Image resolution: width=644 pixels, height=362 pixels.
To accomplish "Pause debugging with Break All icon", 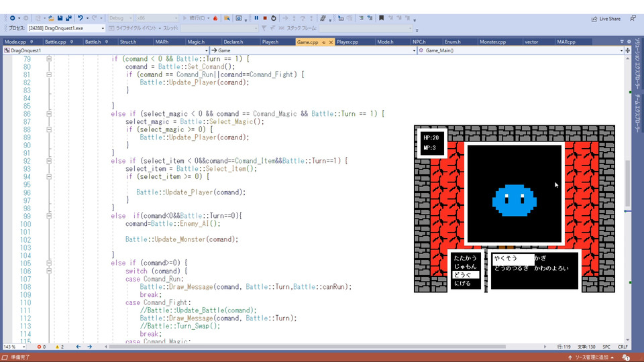I will click(x=256, y=18).
